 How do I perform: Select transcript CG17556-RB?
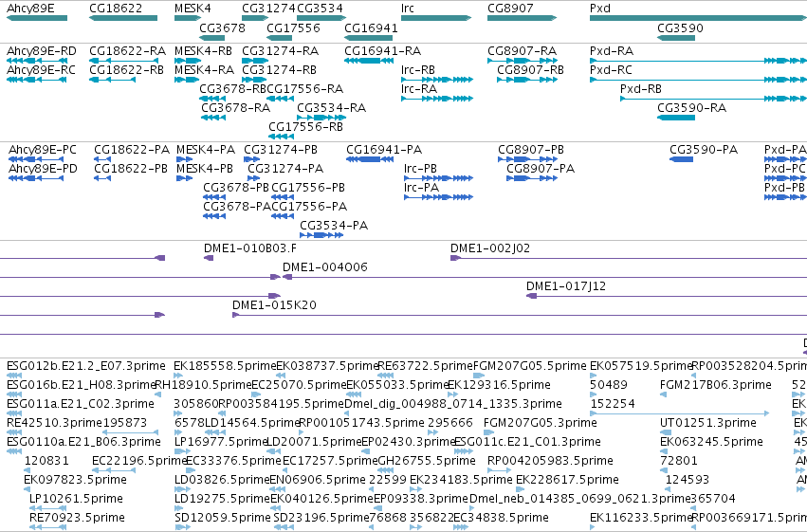(x=305, y=127)
